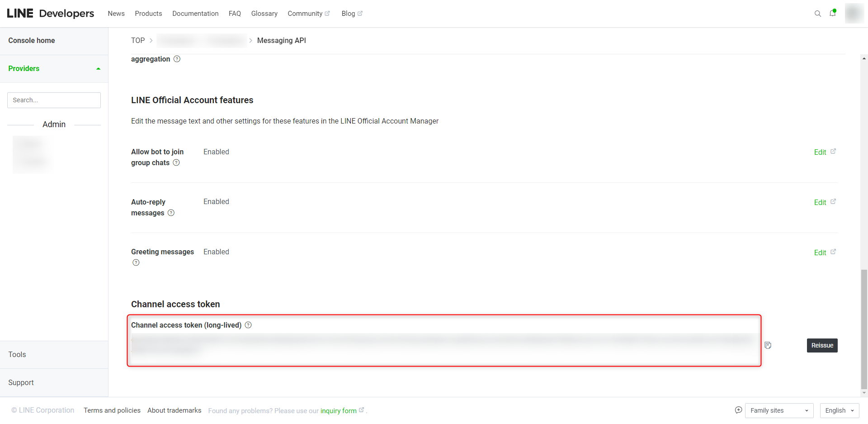
Task: Open the inquiry form link
Action: click(x=342, y=411)
